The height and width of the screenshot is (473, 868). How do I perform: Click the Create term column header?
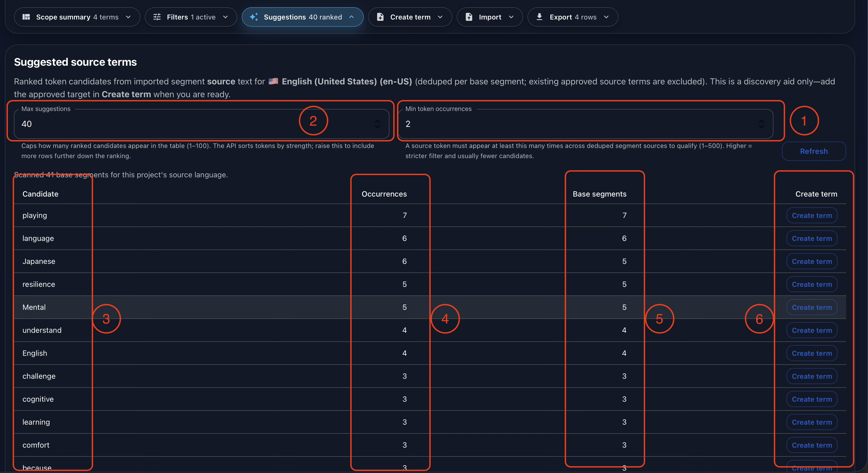click(816, 194)
